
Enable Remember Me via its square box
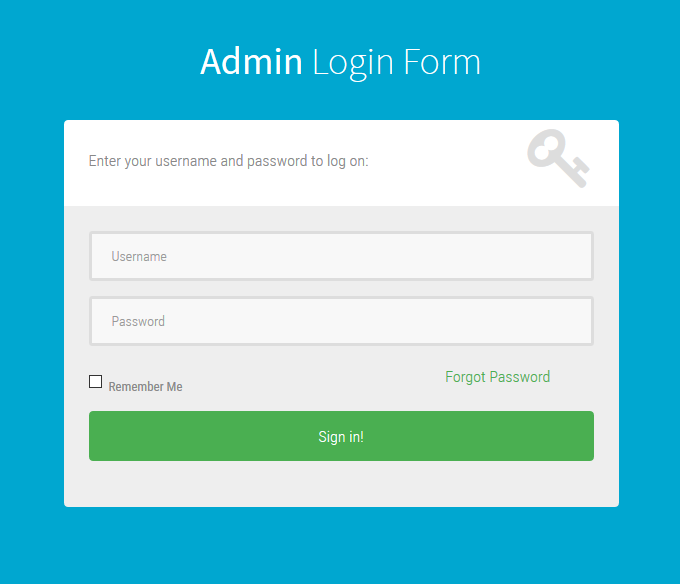[x=96, y=381]
